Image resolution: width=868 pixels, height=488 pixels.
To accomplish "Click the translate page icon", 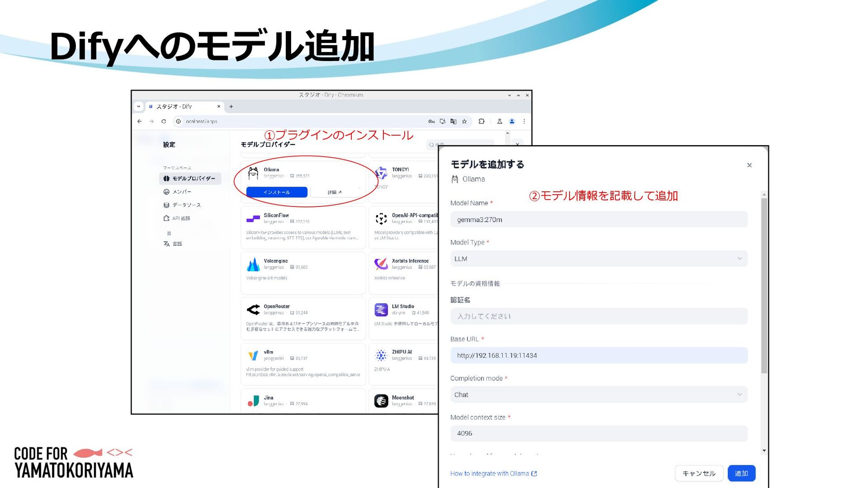I will [453, 121].
